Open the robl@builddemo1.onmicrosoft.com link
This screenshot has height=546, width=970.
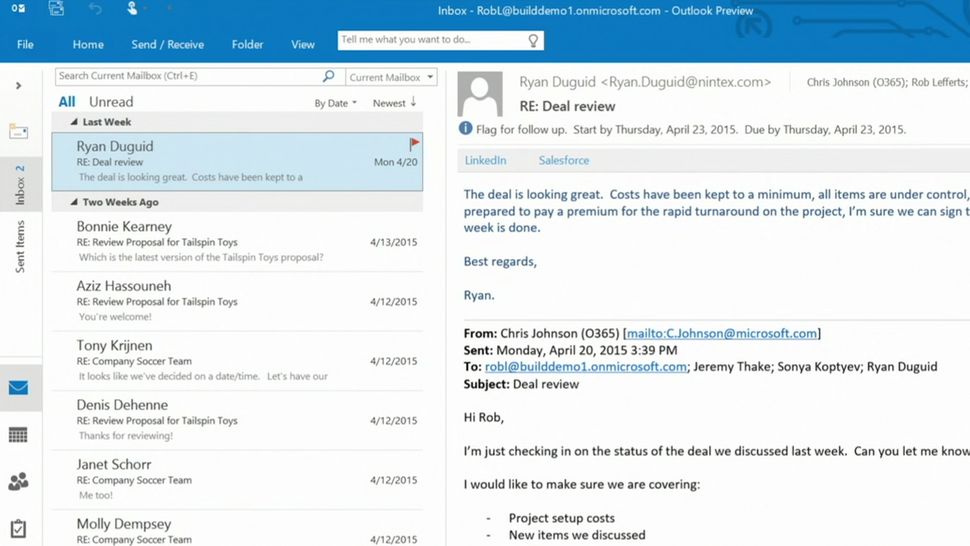(x=585, y=367)
